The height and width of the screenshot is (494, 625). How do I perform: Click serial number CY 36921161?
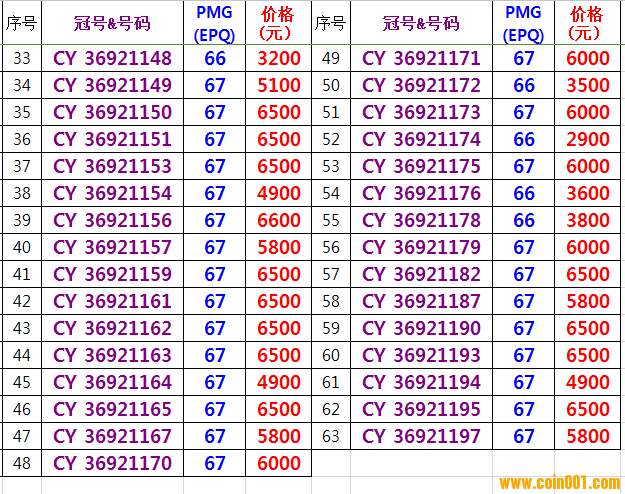[112, 301]
